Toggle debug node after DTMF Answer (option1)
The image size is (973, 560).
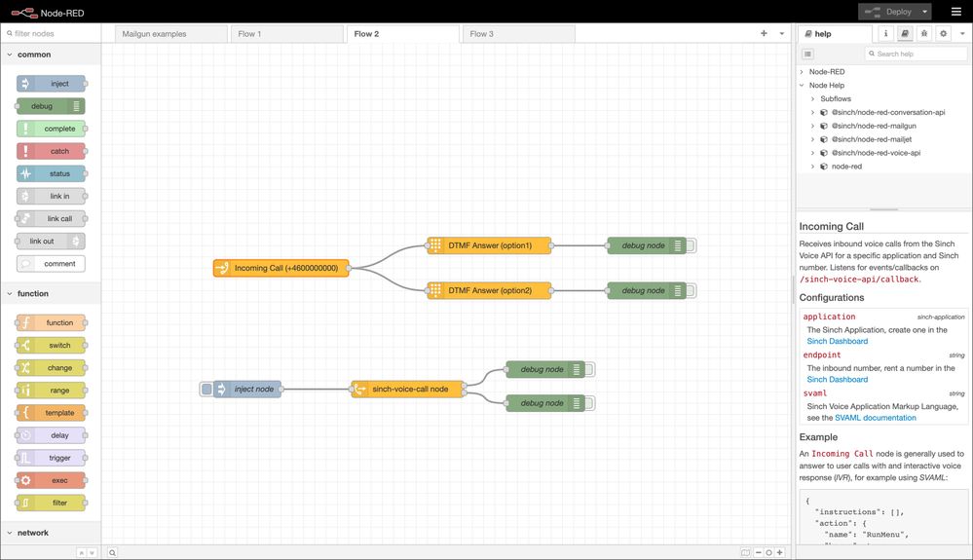(691, 245)
